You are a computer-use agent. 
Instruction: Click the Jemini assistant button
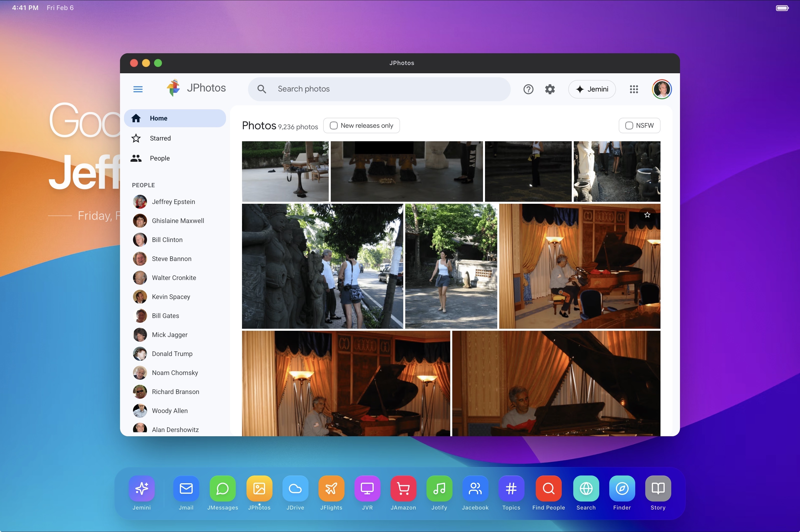pos(592,89)
